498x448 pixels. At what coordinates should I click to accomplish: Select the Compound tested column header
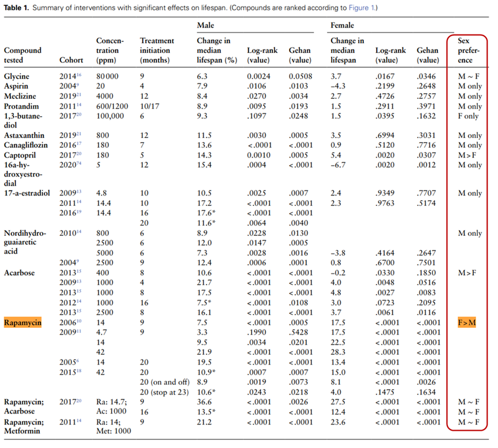click(x=23, y=55)
